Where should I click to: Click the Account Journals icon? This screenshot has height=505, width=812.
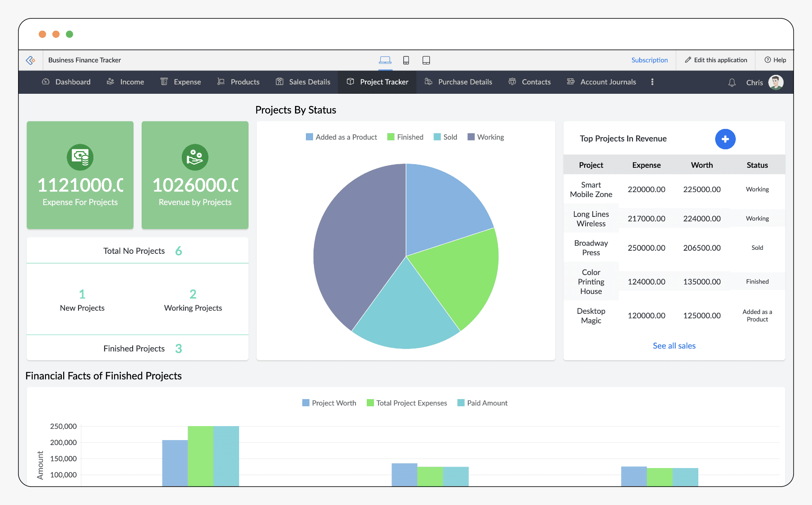570,82
